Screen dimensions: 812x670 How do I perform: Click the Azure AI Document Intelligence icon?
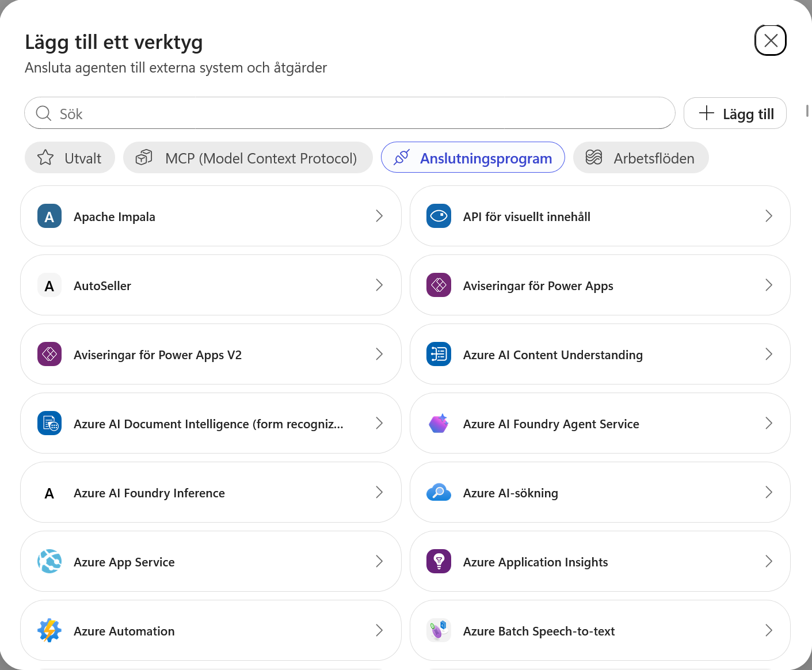[x=49, y=424]
